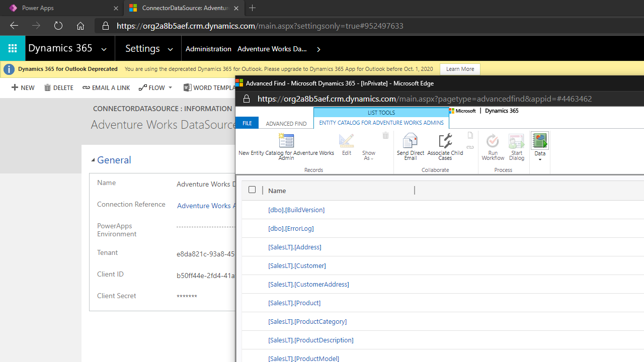
Task: Click the Advanced Find window URL bar
Action: point(425,99)
